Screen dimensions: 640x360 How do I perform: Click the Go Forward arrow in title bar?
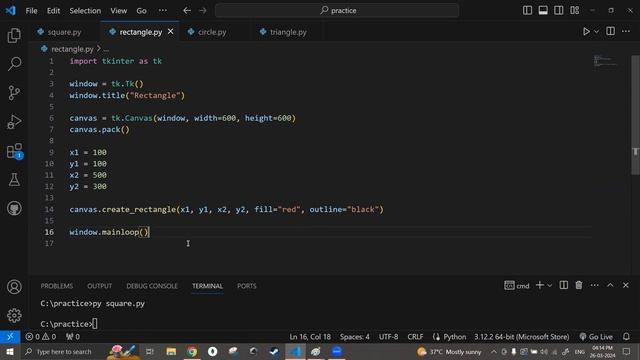(203, 10)
